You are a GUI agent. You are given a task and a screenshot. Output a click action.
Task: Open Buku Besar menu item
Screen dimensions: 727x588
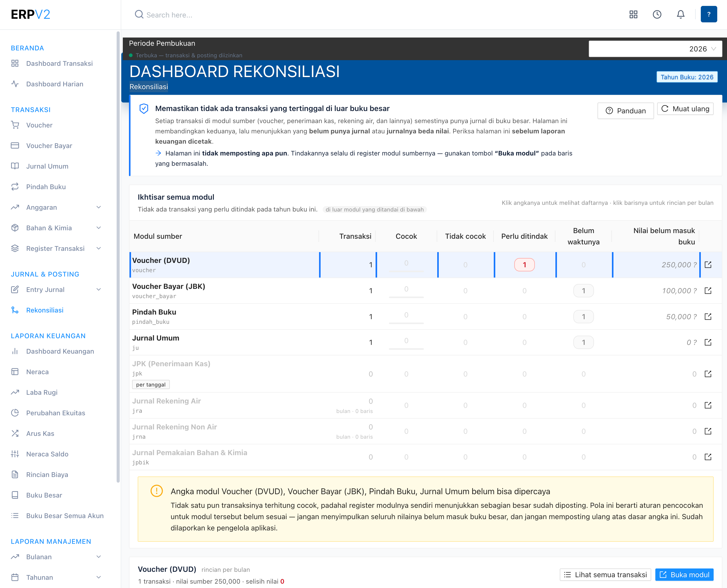click(x=44, y=495)
